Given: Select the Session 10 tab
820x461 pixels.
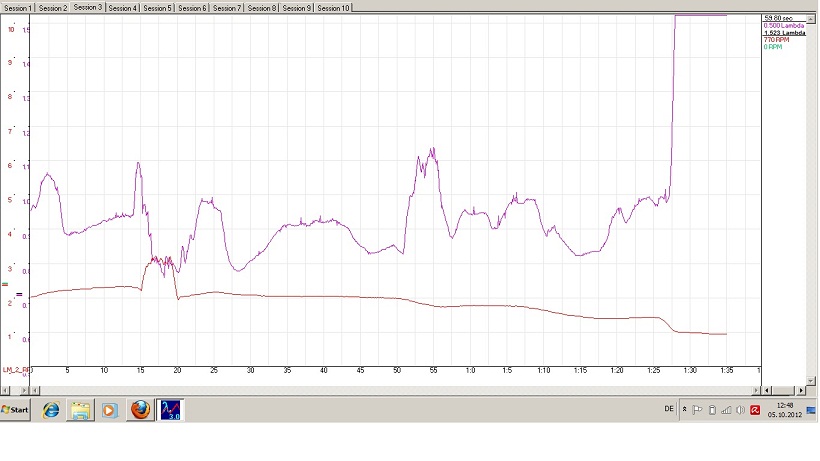Looking at the screenshot, I should (x=333, y=7).
